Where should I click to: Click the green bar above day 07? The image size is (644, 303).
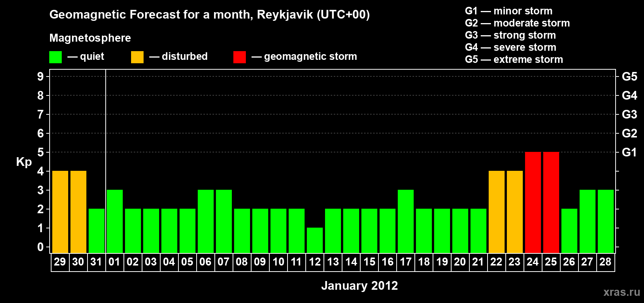tap(224, 221)
